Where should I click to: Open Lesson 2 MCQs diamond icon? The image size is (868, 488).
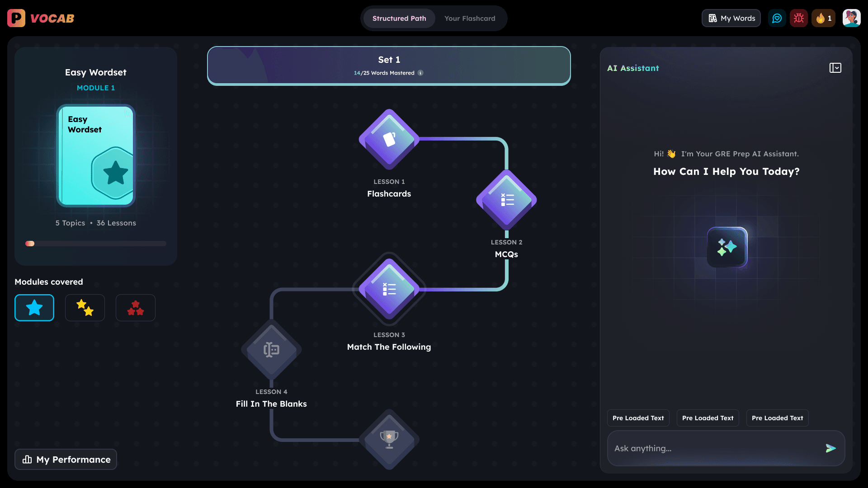pyautogui.click(x=506, y=200)
